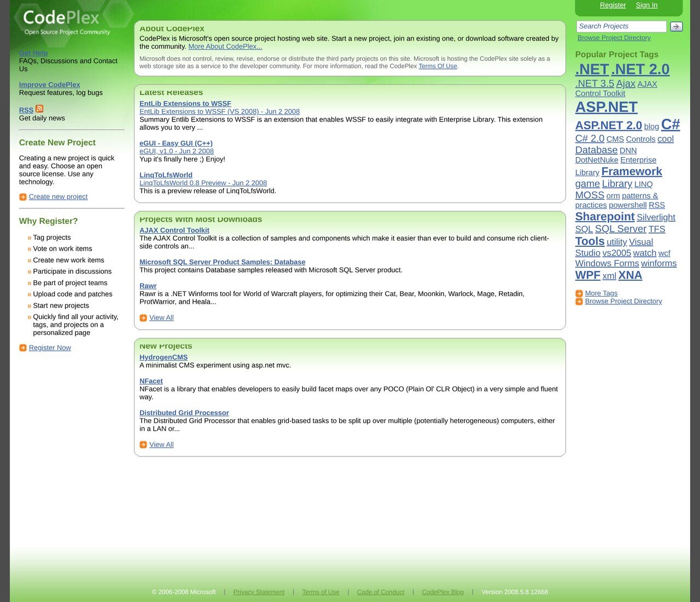Select the C# 2.0 tag
The width and height of the screenshot is (700, 602).
click(590, 139)
